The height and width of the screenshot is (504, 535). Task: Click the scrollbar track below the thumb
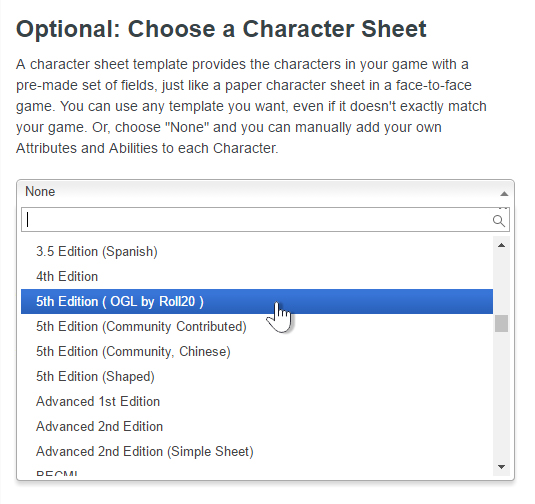pyautogui.click(x=501, y=396)
